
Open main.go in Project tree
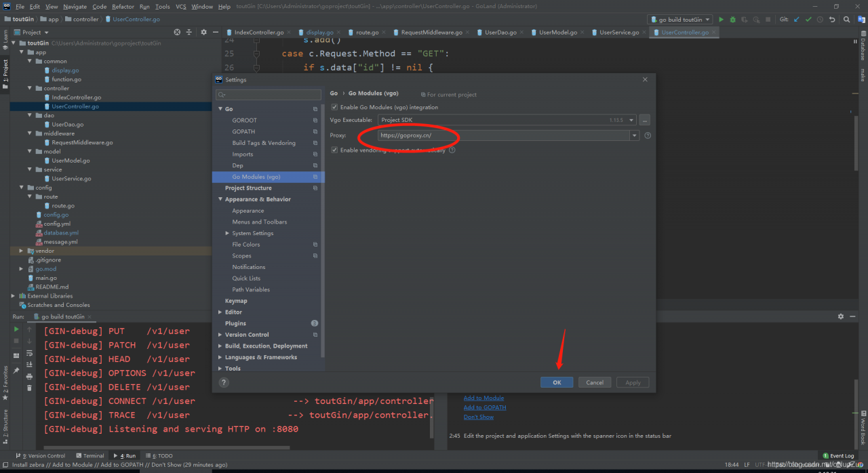pyautogui.click(x=46, y=278)
